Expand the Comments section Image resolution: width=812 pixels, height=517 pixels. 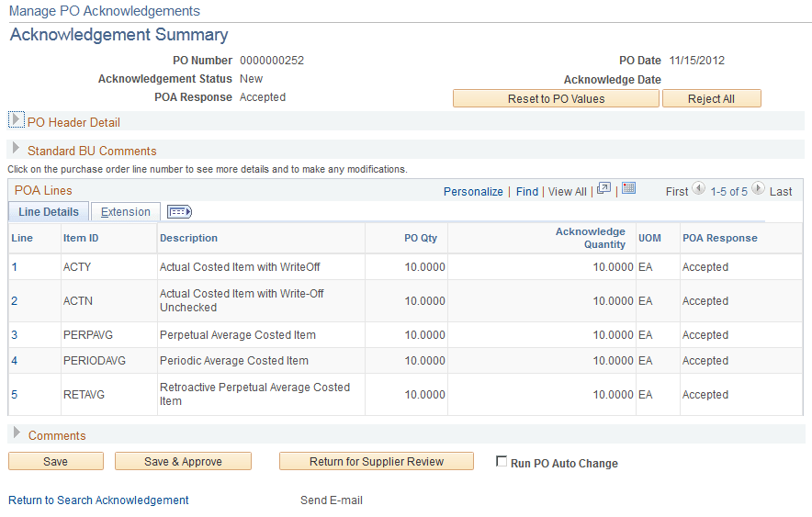[17, 433]
